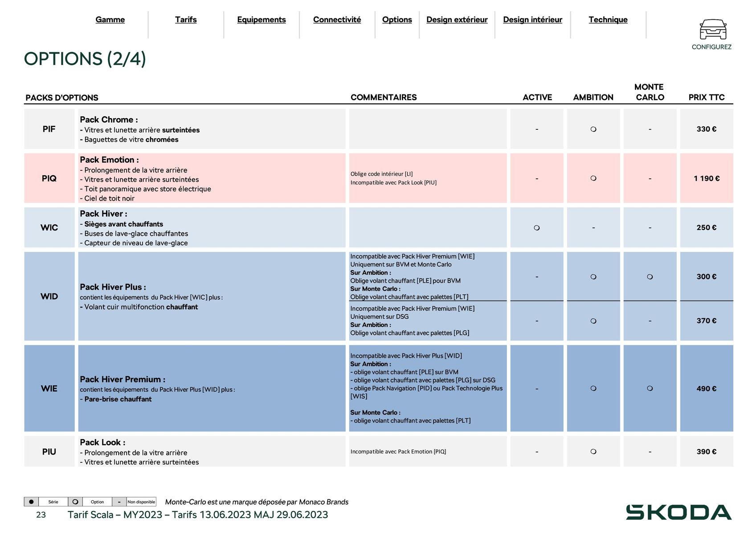Screen dimensions: 756x535
Task: Click the Active option circle for Pack Hiver
Action: pos(537,228)
